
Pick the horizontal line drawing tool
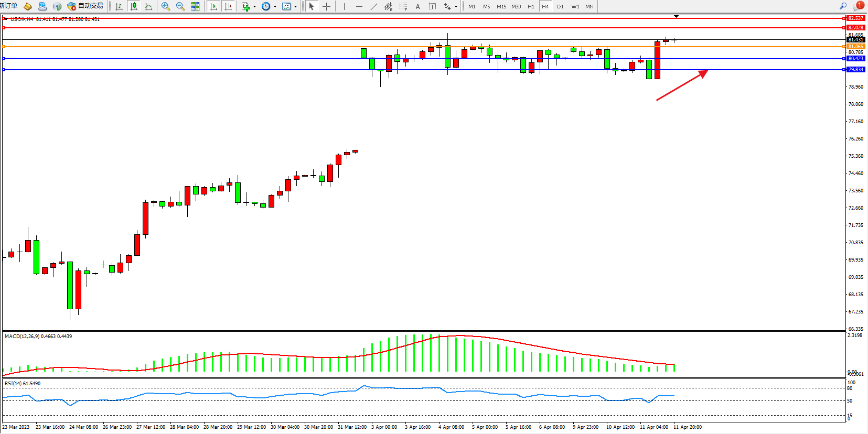pos(359,6)
